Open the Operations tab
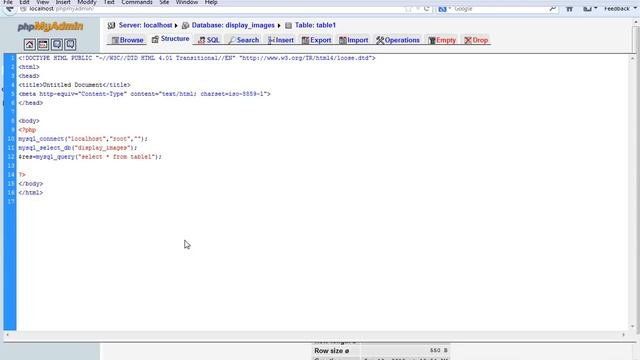640x360 pixels. (x=398, y=40)
